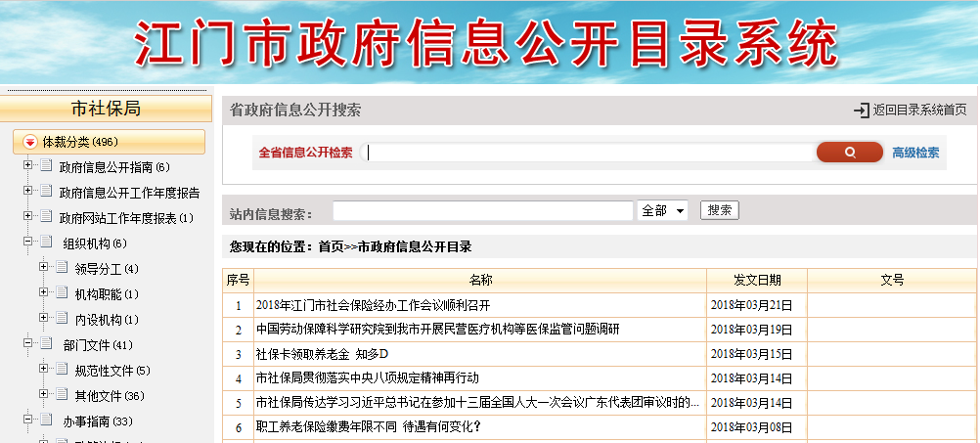This screenshot has height=443, width=980.
Task: Select 政府网站工作年度报表 tree item
Action: [x=126, y=218]
